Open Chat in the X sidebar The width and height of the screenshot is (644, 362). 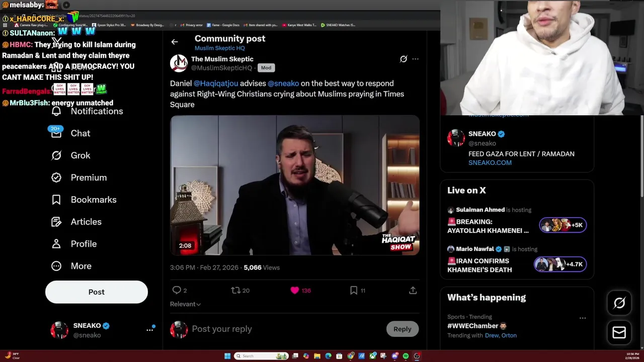pos(80,133)
